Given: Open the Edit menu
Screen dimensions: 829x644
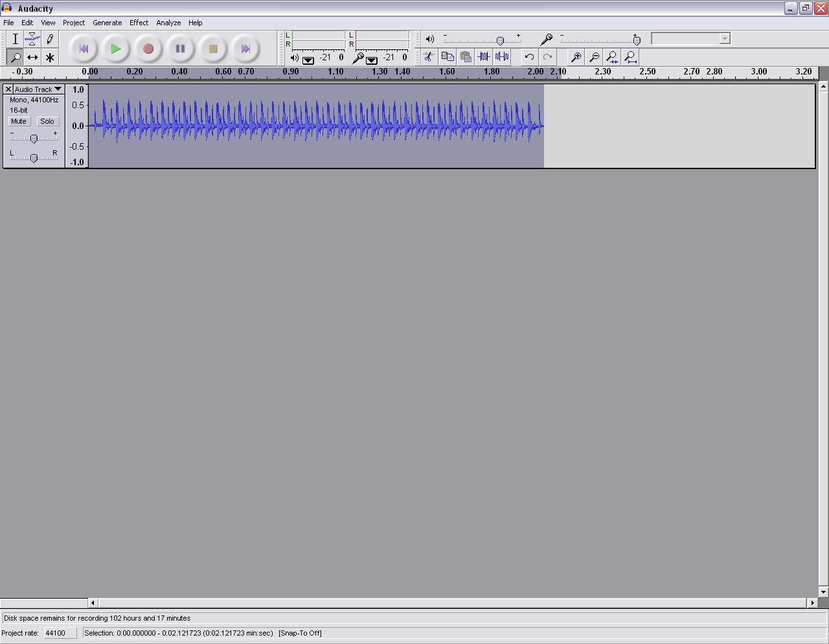Looking at the screenshot, I should [x=27, y=23].
